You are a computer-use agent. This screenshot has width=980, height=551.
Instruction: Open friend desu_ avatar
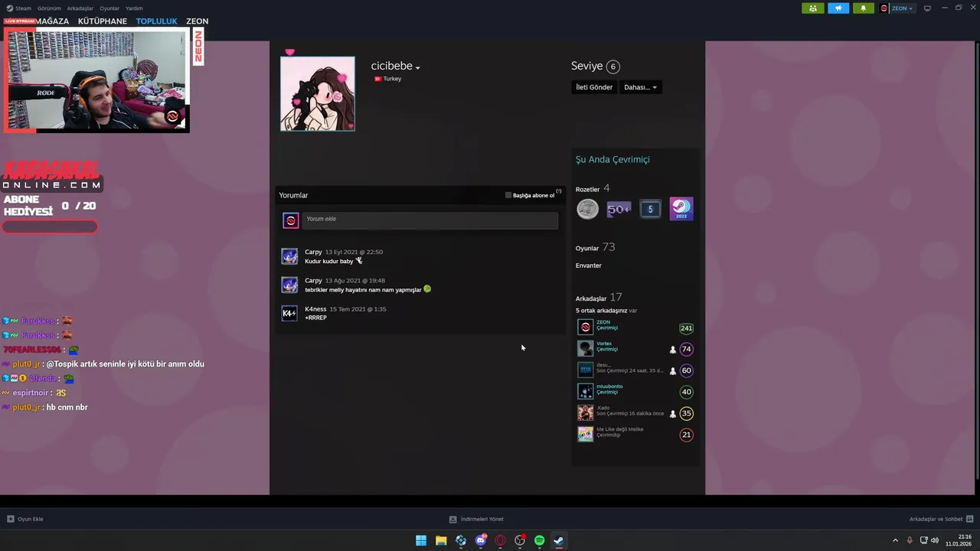(x=586, y=370)
